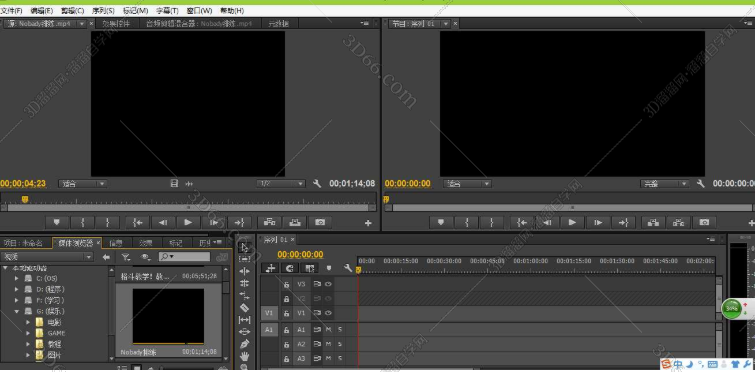Open File (F) menu
The width and height of the screenshot is (755, 372).
coord(12,11)
